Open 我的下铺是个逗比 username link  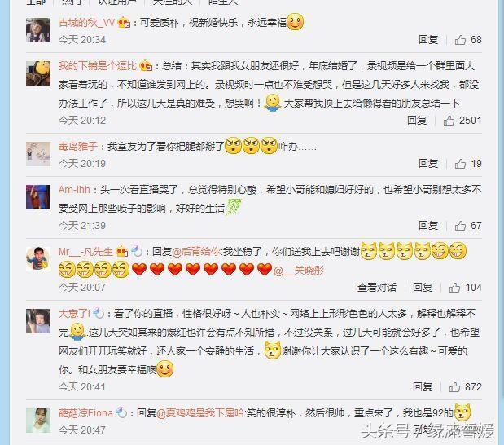[98, 66]
